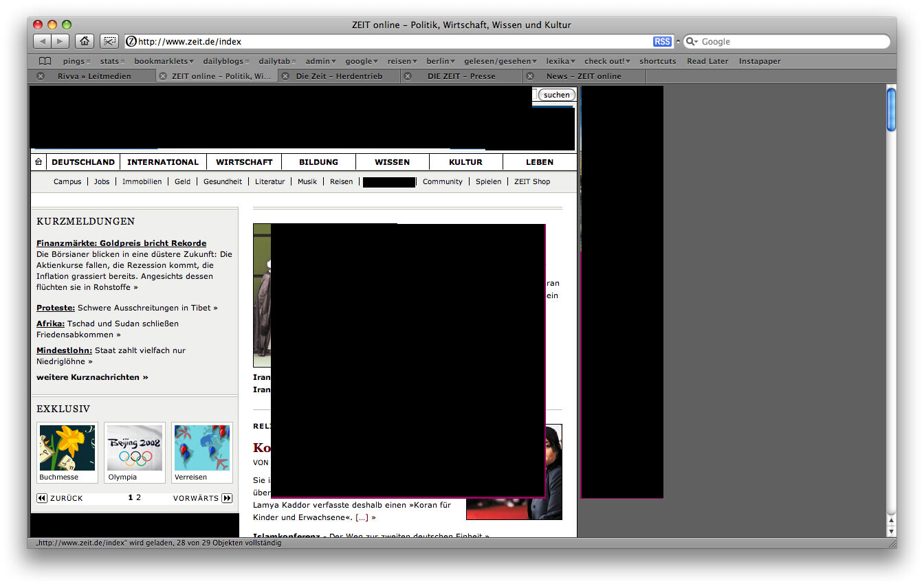Open the shortcuts bookmark
This screenshot has width=924, height=586.
[658, 61]
